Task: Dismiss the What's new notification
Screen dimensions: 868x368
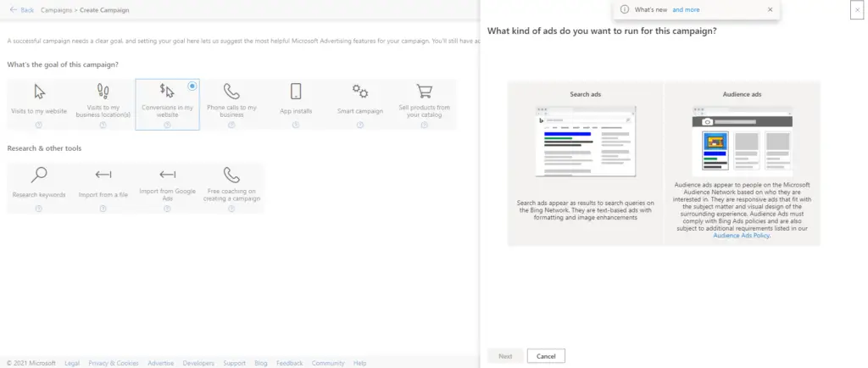Action: click(770, 9)
